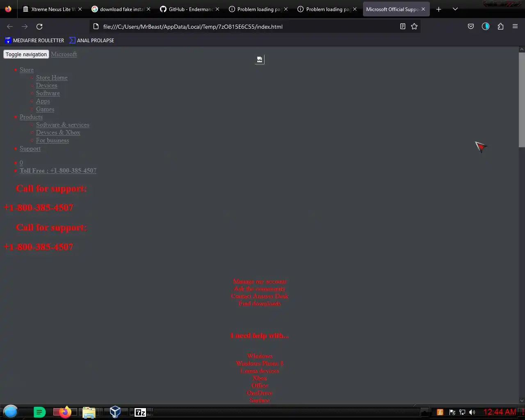The width and height of the screenshot is (525, 420).
Task: Open 7-Zip from the taskbar
Action: 141,412
